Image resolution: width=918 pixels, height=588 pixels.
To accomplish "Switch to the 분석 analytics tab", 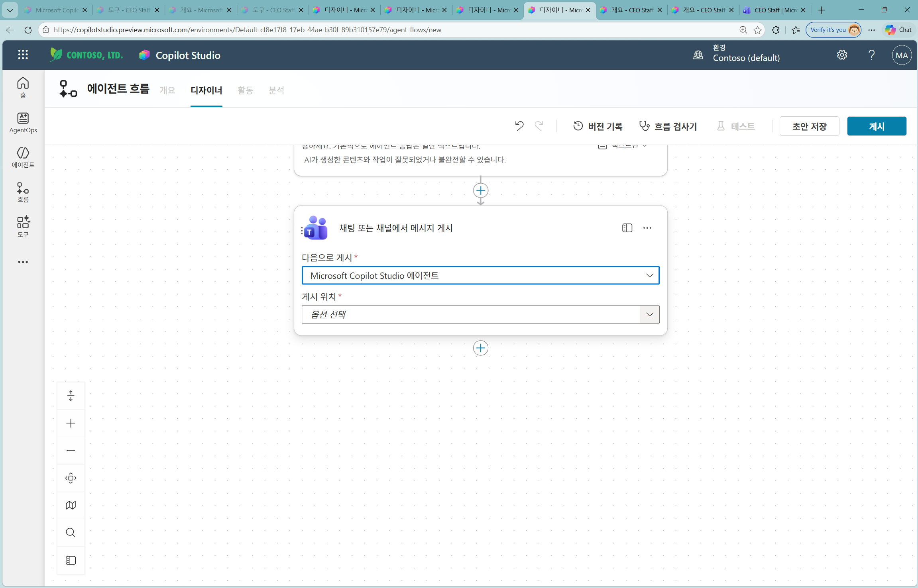I will pyautogui.click(x=276, y=90).
